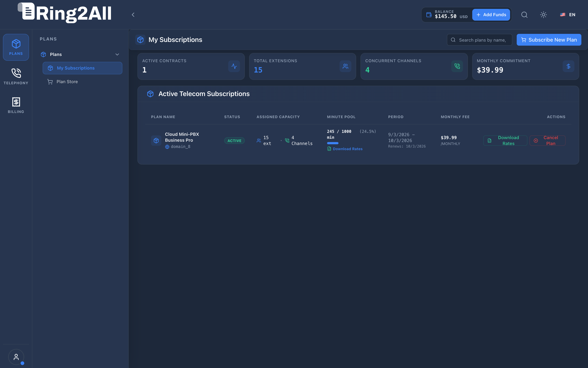Toggle light theme with sun icon

point(544,15)
